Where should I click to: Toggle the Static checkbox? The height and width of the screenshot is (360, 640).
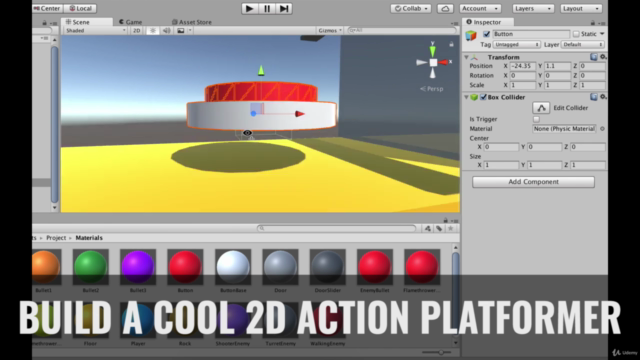tap(576, 34)
